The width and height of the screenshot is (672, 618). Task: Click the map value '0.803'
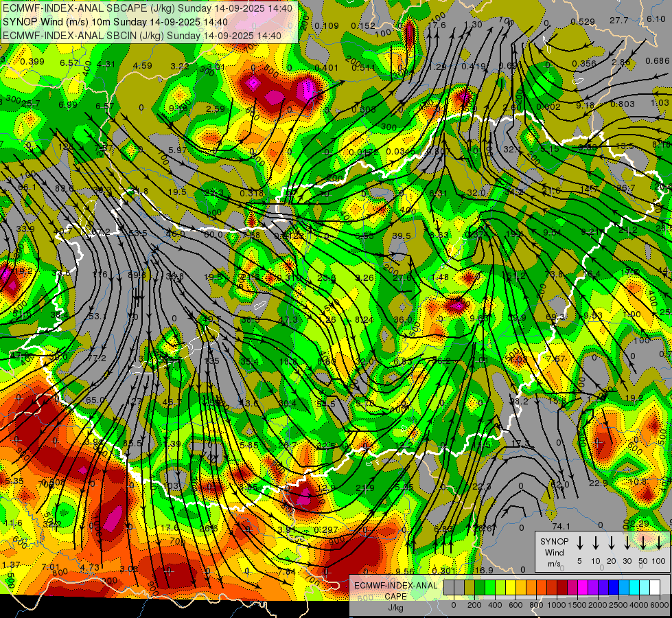pyautogui.click(x=623, y=104)
